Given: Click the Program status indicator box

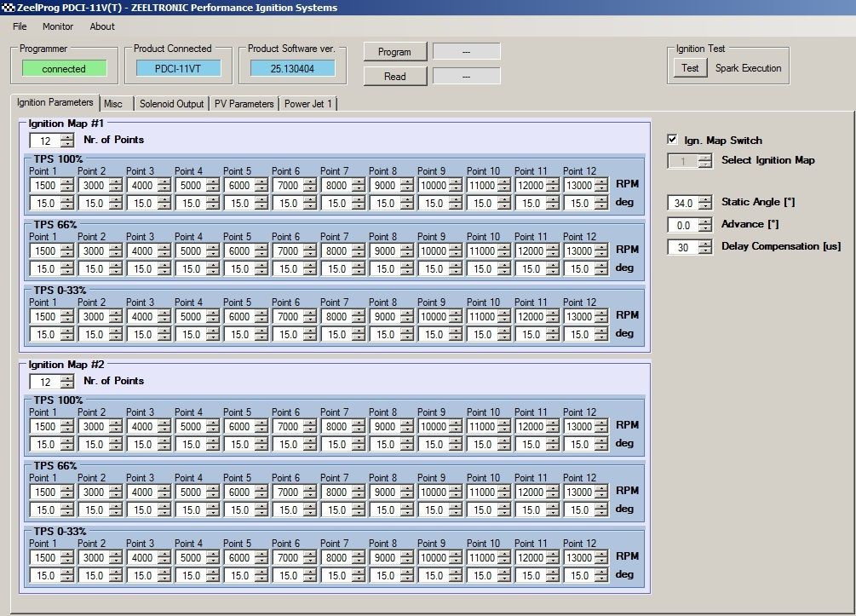Looking at the screenshot, I should (466, 51).
